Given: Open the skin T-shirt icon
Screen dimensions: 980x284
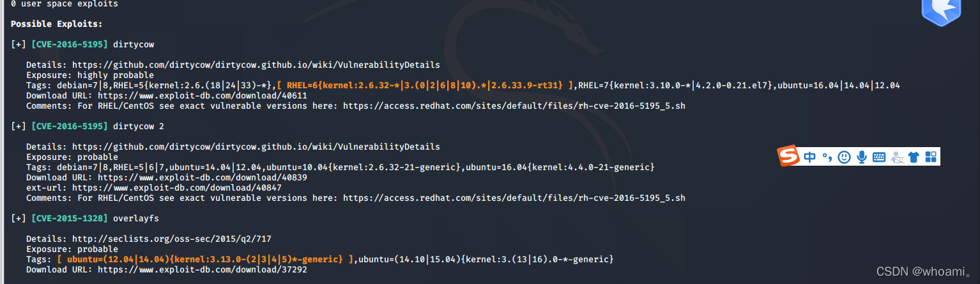Looking at the screenshot, I should (x=914, y=157).
